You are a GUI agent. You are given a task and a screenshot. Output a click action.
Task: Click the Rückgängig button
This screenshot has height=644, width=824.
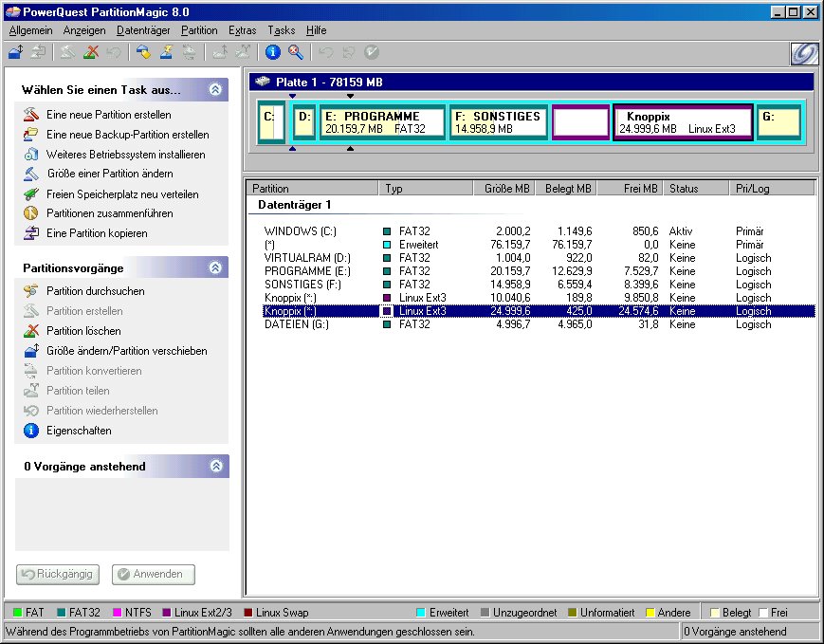pyautogui.click(x=58, y=574)
